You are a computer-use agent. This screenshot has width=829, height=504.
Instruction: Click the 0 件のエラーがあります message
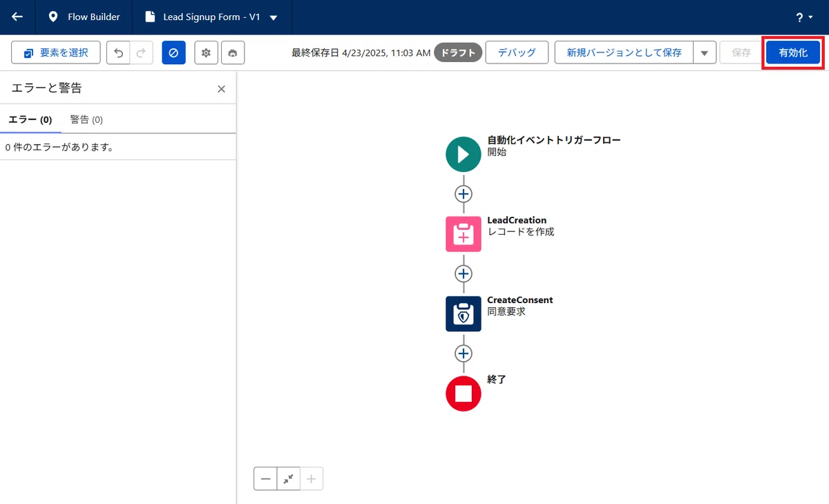pos(59,147)
